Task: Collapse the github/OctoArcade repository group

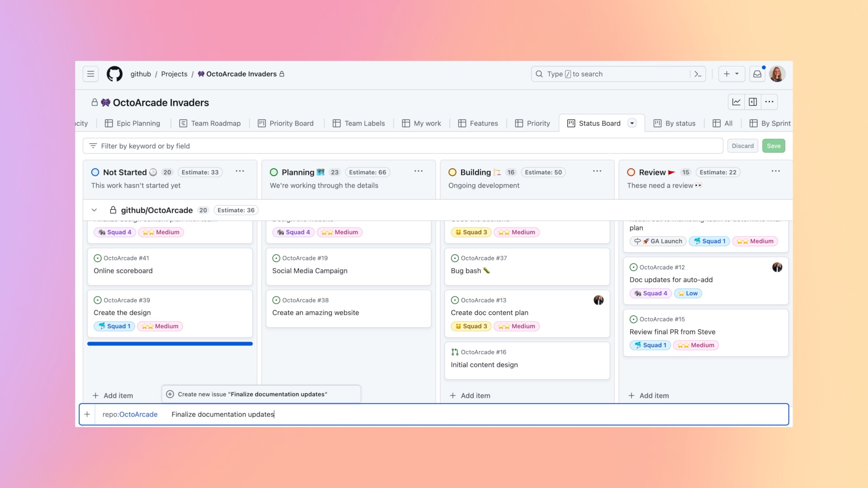Action: pos(94,210)
